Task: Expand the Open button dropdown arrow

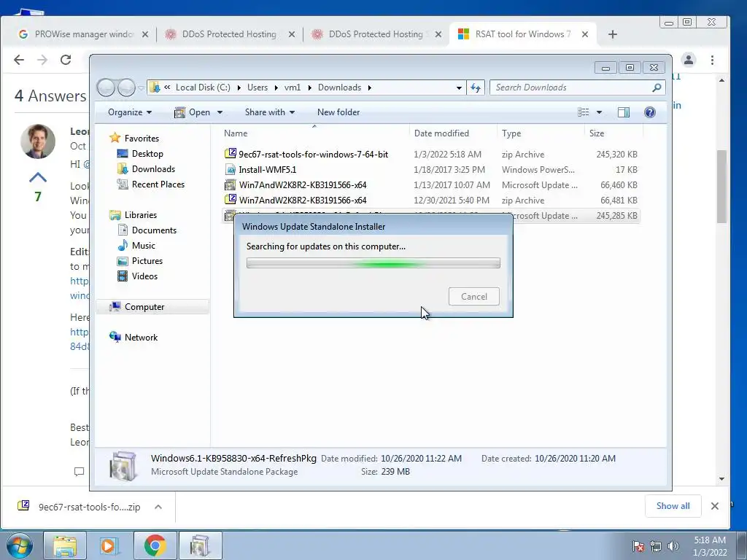Action: click(x=220, y=112)
